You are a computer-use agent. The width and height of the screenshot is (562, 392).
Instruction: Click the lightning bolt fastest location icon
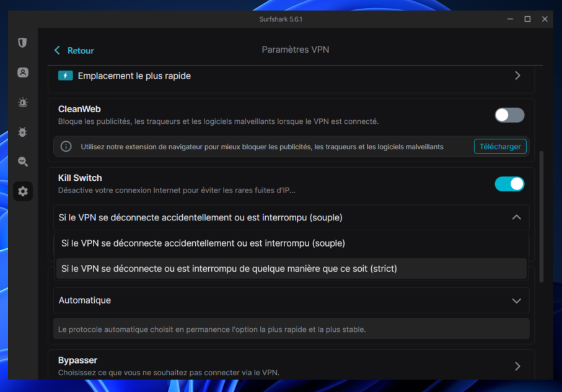[66, 76]
